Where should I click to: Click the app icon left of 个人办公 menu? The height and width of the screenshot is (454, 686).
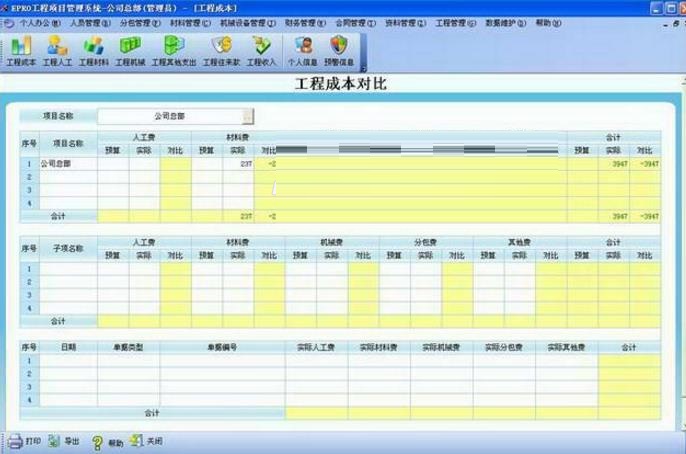9,24
